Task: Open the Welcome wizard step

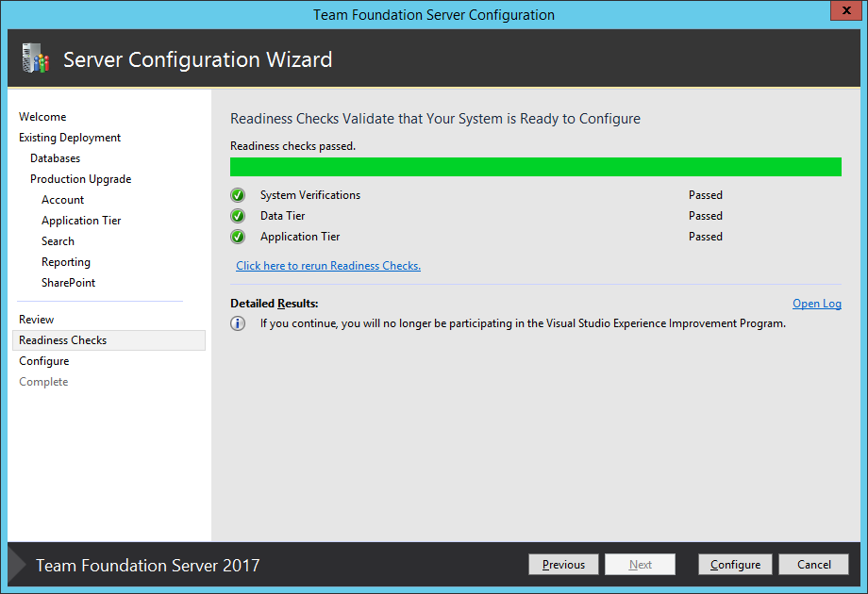Action: tap(42, 117)
